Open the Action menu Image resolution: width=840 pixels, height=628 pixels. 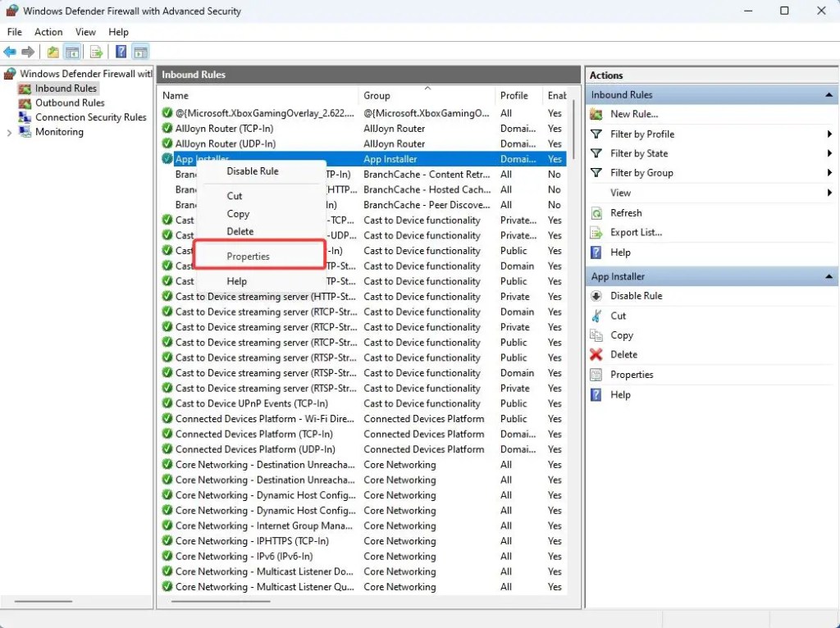coord(48,32)
